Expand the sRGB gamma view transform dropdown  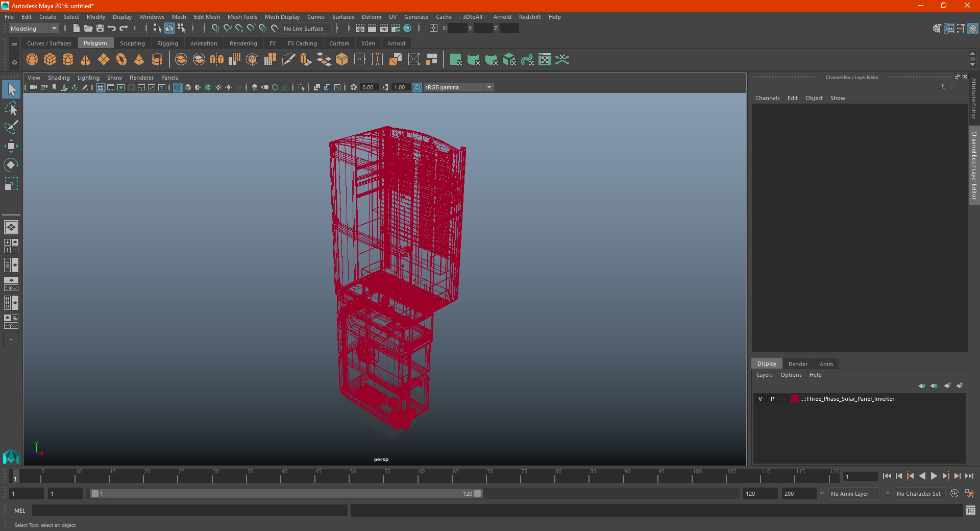(x=458, y=87)
